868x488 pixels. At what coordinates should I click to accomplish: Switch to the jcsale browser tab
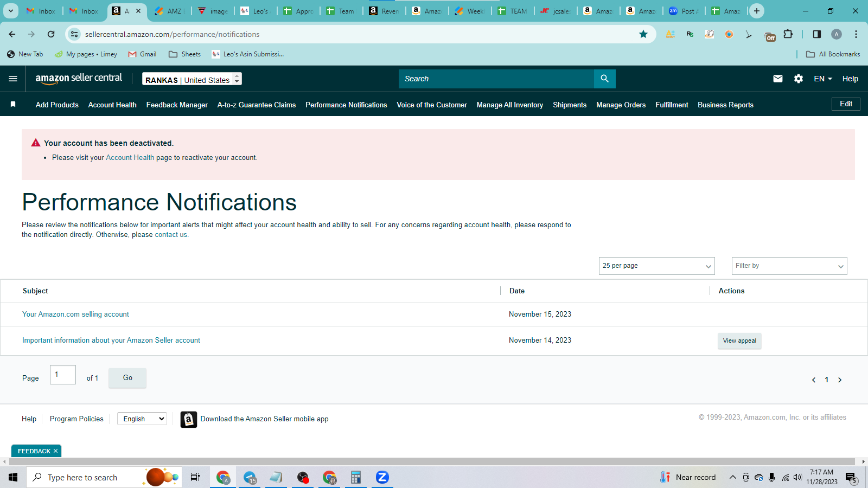556,11
